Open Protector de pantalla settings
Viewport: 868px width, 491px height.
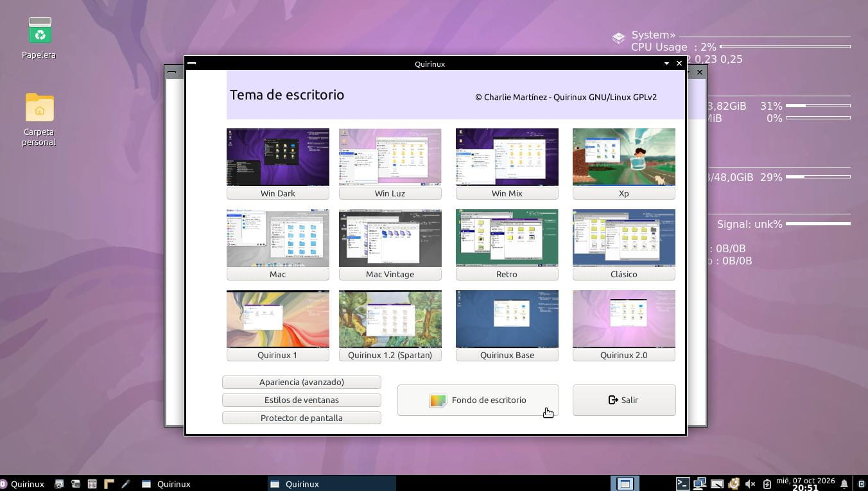[302, 418]
